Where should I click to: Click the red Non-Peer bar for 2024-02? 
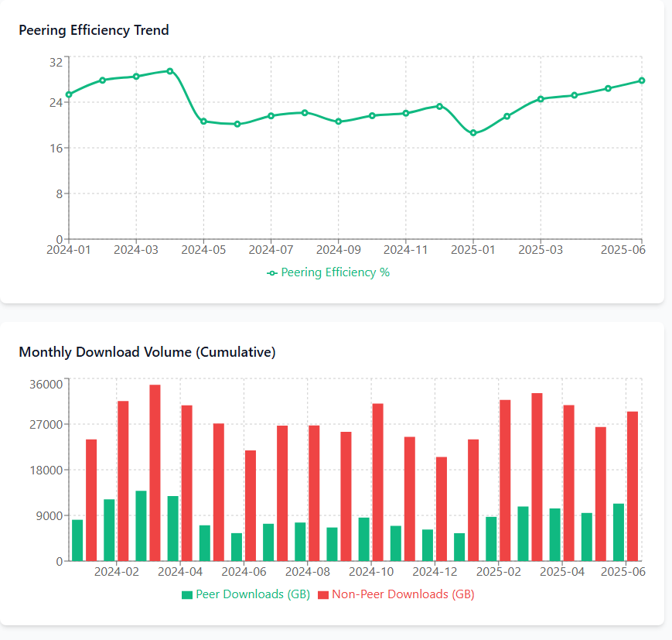(123, 481)
